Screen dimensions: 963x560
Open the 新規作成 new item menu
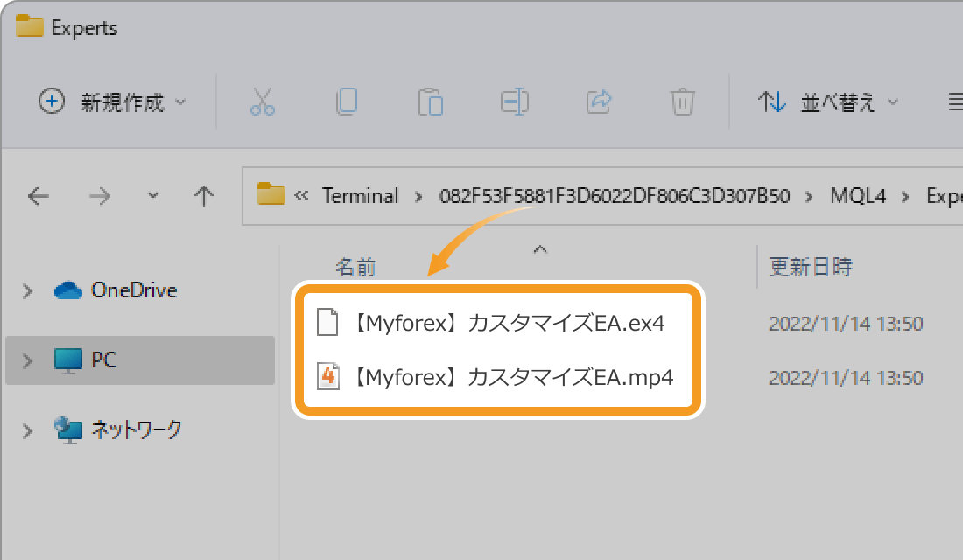pos(112,101)
